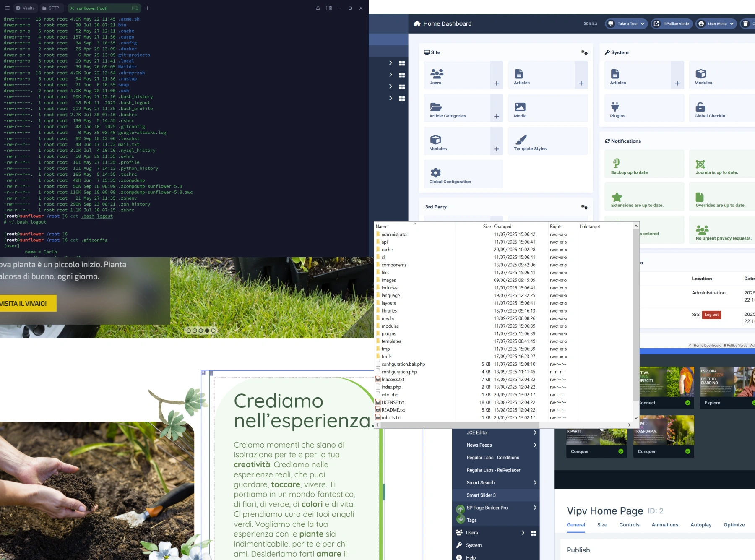Click the red Log out button

tap(711, 315)
